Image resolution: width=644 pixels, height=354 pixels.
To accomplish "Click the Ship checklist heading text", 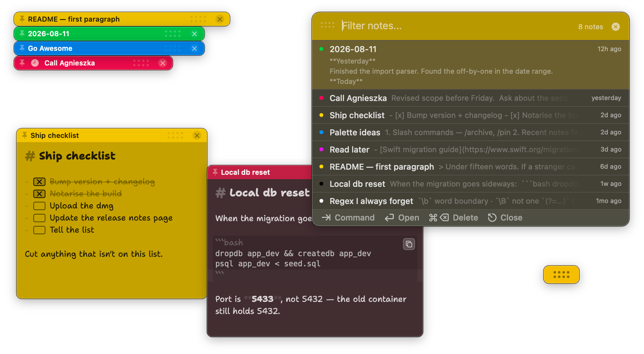I will tap(77, 156).
